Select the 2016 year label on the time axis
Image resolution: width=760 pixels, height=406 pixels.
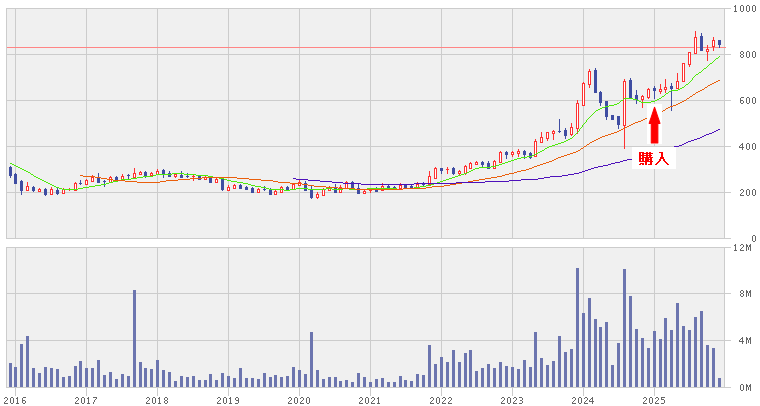[15, 400]
